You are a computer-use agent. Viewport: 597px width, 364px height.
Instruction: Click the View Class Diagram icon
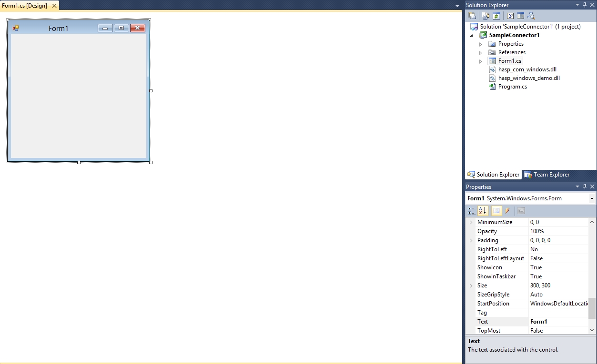[531, 15]
